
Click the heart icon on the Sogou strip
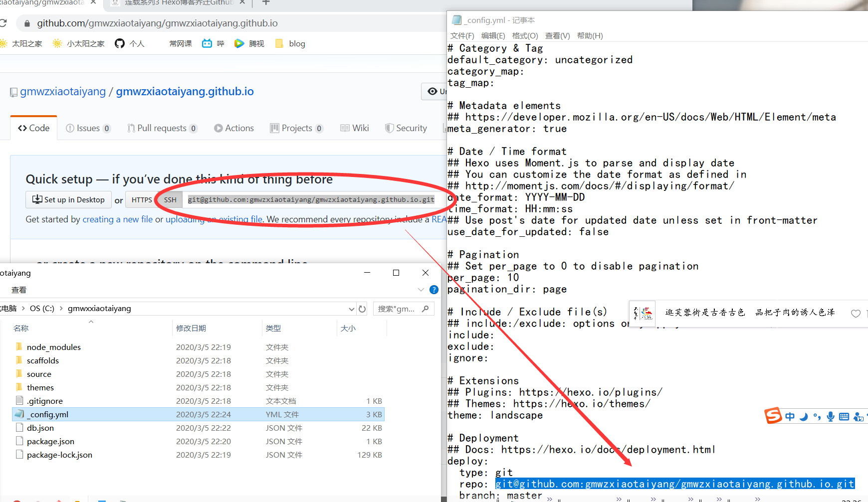coord(856,313)
